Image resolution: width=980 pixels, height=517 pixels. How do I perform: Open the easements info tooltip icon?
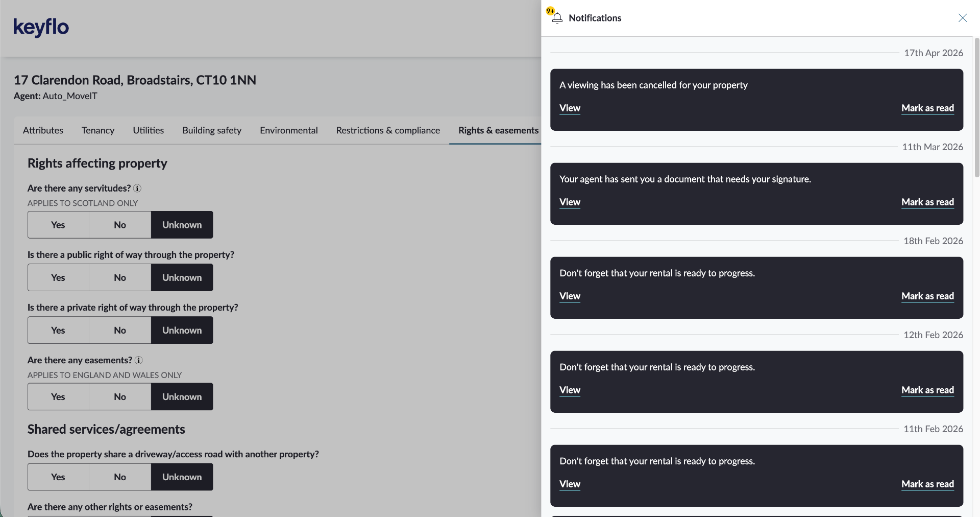(x=138, y=360)
